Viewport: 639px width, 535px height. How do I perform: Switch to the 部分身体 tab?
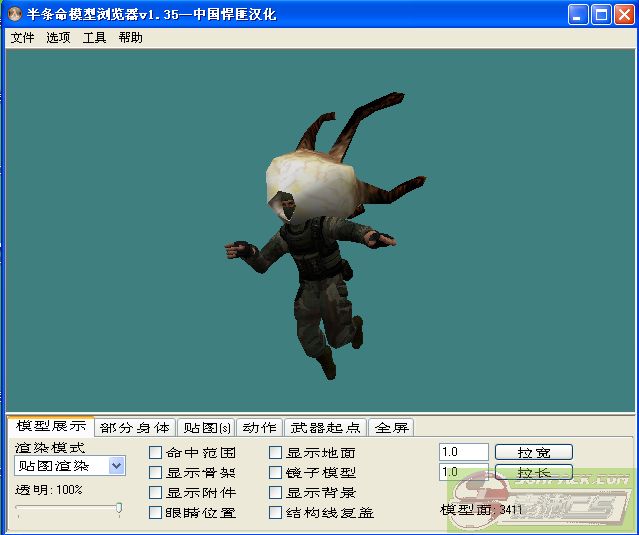pyautogui.click(x=135, y=427)
